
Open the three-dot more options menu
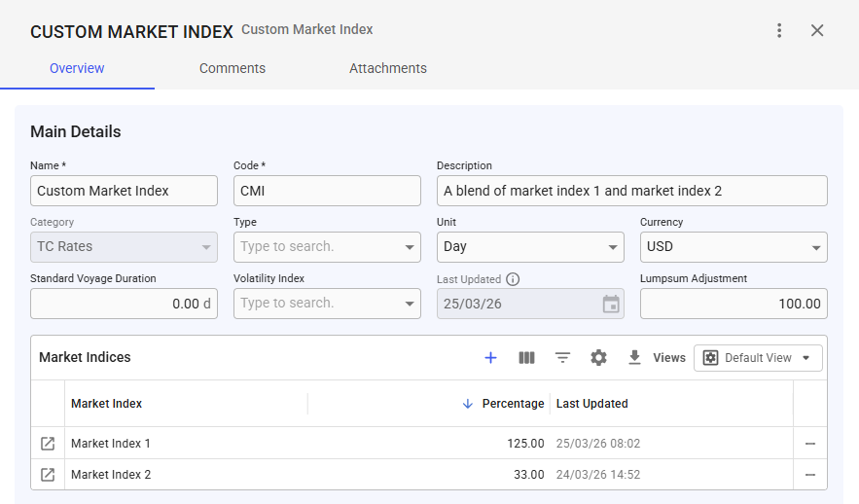pos(779,31)
